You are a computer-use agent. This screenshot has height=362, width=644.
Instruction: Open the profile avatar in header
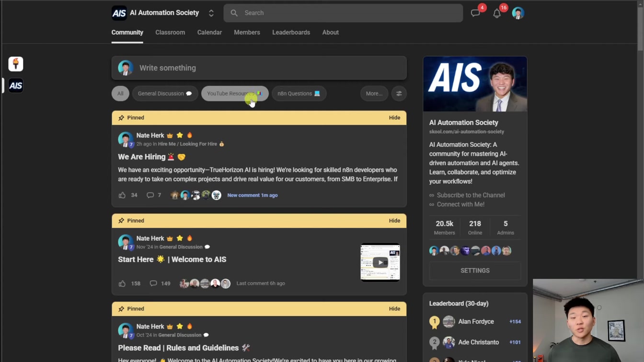coord(518,13)
